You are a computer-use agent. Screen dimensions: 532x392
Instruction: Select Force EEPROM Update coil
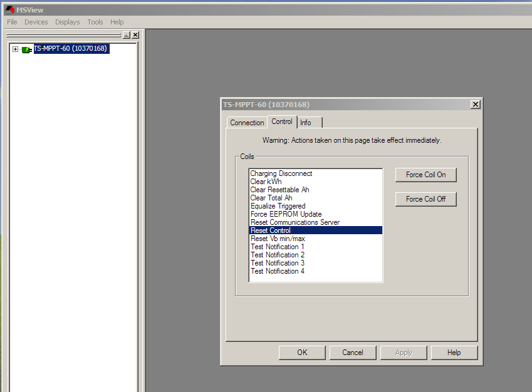[316, 214]
